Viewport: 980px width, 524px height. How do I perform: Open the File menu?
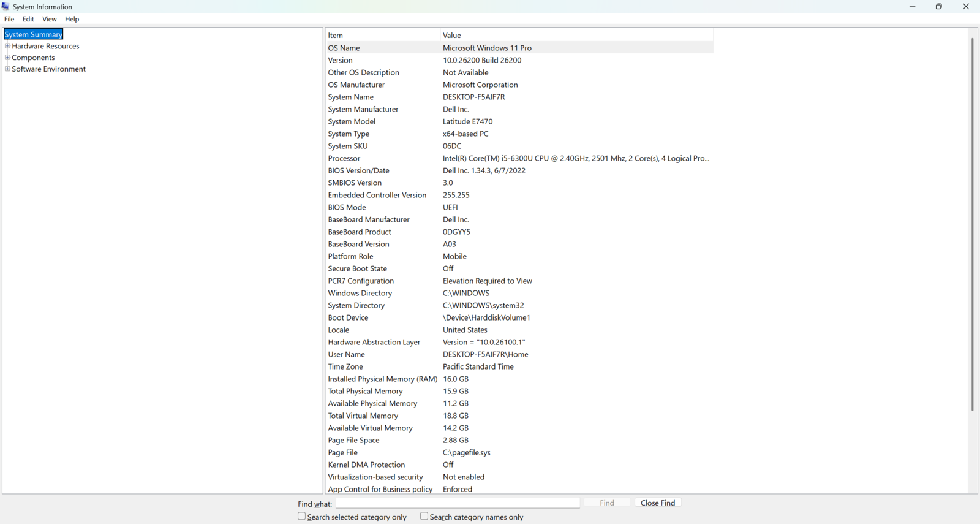tap(9, 19)
